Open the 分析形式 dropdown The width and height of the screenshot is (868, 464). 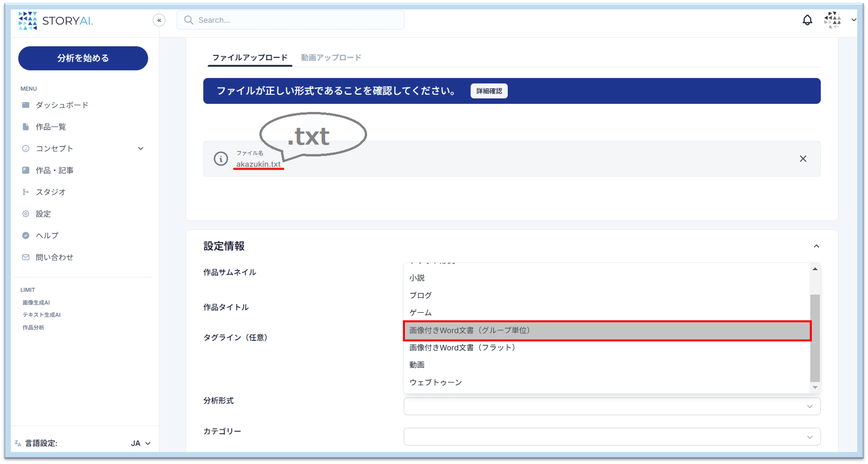(x=612, y=406)
